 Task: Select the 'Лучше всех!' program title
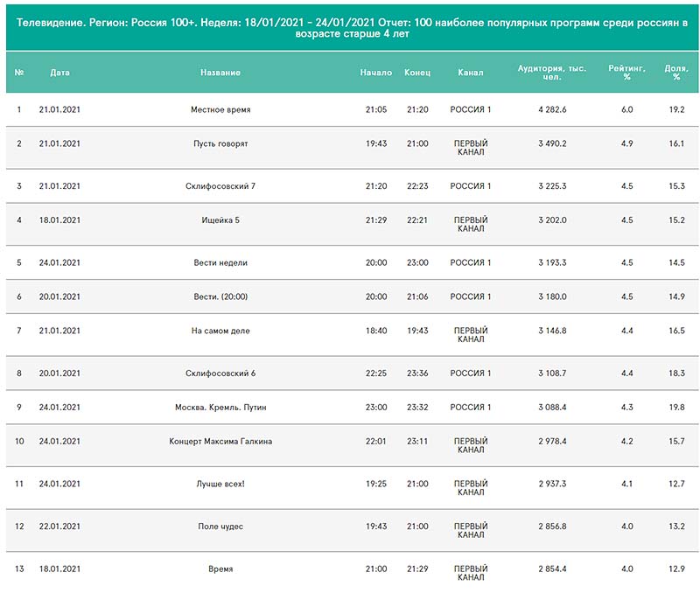click(220, 484)
